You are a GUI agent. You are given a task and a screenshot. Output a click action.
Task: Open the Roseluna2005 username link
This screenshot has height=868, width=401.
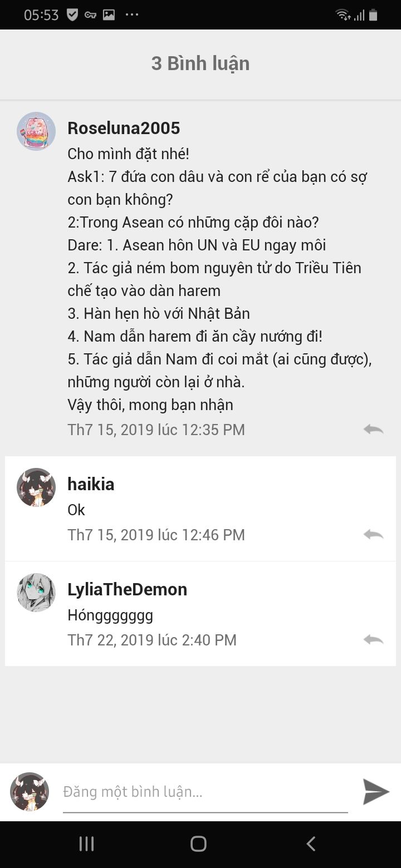pyautogui.click(x=124, y=128)
